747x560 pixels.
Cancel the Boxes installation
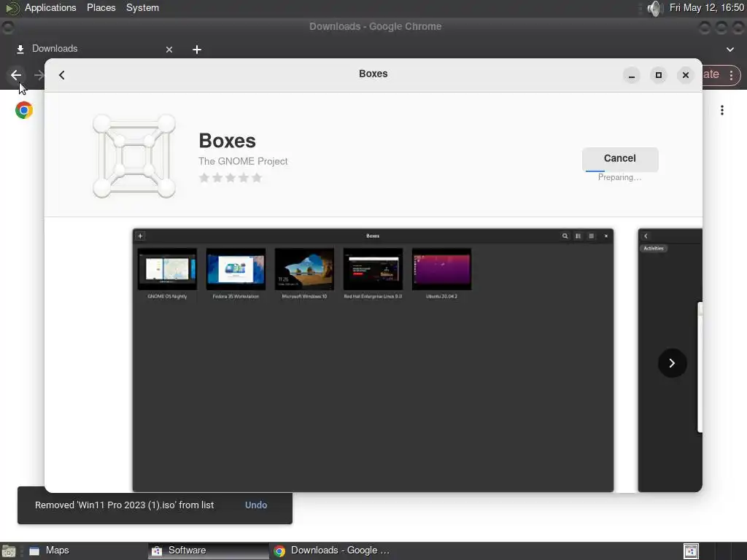620,158
